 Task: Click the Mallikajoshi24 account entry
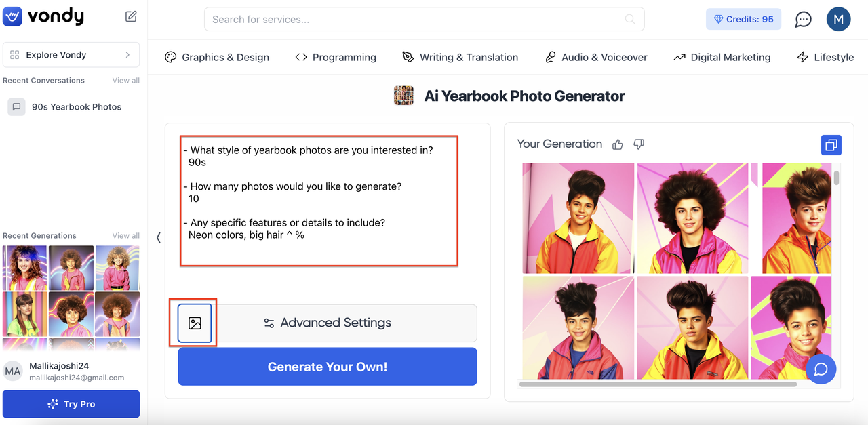click(71, 371)
